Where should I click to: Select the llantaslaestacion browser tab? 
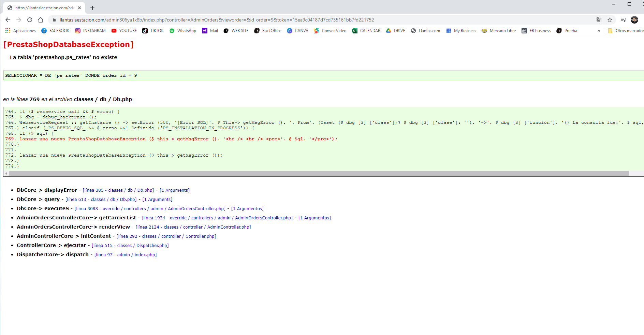click(x=44, y=8)
